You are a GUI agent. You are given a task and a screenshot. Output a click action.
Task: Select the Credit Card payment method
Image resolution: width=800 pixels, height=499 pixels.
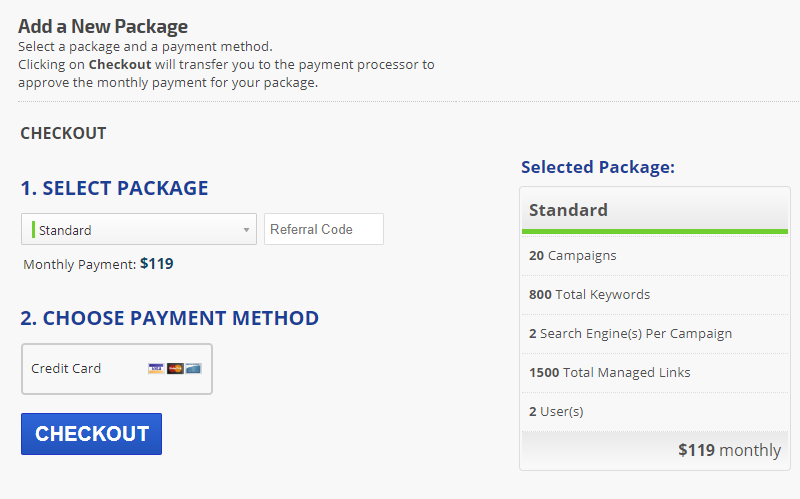pyautogui.click(x=116, y=369)
